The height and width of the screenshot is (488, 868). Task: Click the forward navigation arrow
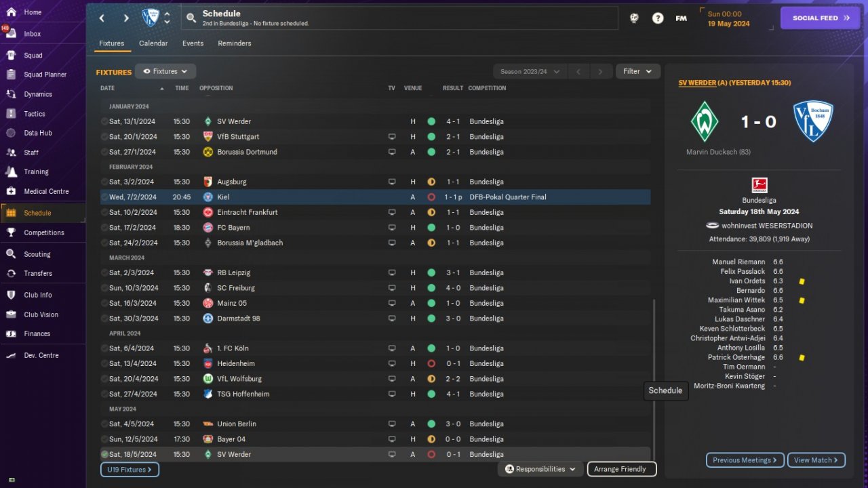126,18
